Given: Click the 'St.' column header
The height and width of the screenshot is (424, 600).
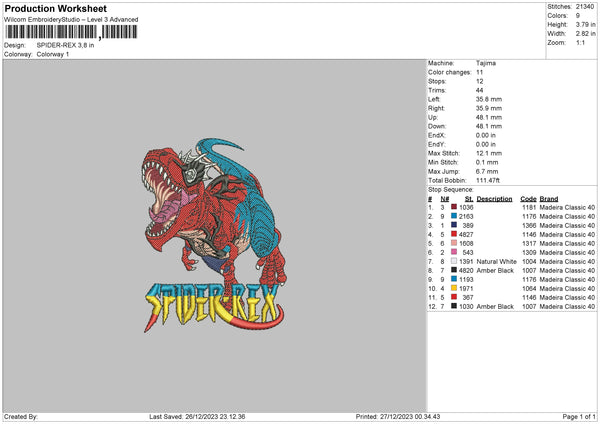Looking at the screenshot, I should pos(469,199).
